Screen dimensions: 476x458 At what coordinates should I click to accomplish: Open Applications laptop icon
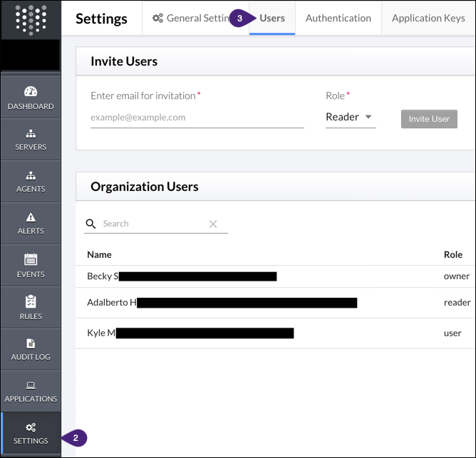click(31, 385)
